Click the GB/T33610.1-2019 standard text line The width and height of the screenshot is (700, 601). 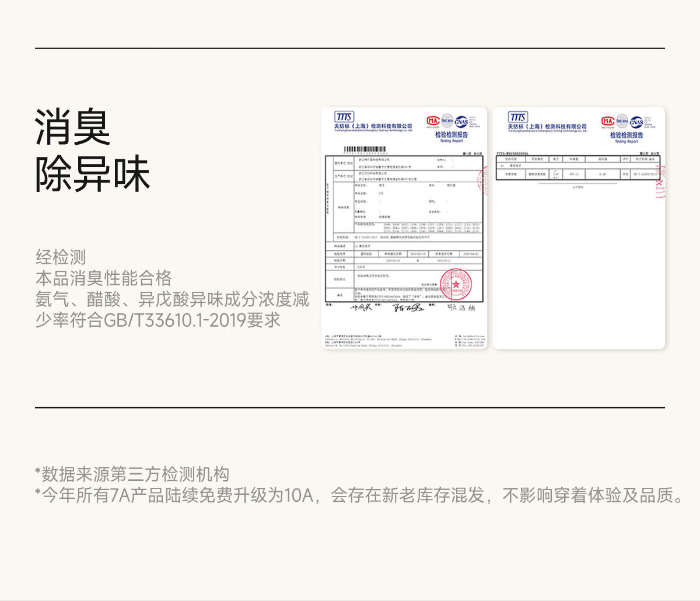point(158,320)
